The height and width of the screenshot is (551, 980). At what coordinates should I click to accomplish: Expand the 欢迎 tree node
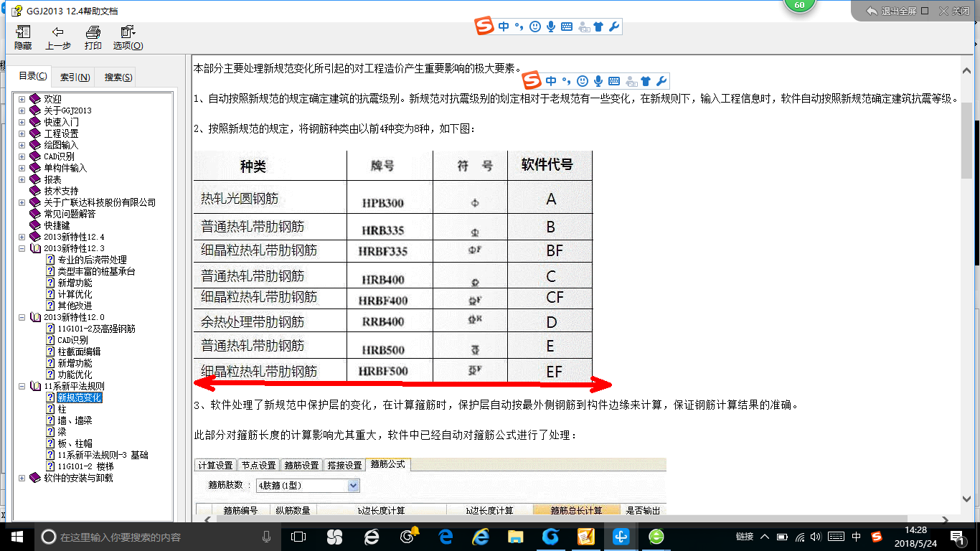(22, 99)
